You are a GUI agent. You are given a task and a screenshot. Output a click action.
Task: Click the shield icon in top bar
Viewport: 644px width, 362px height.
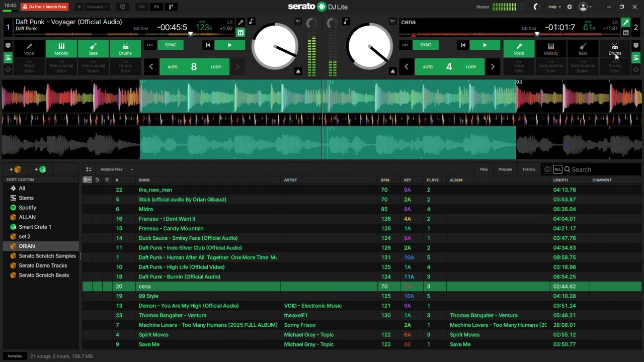(123, 7)
